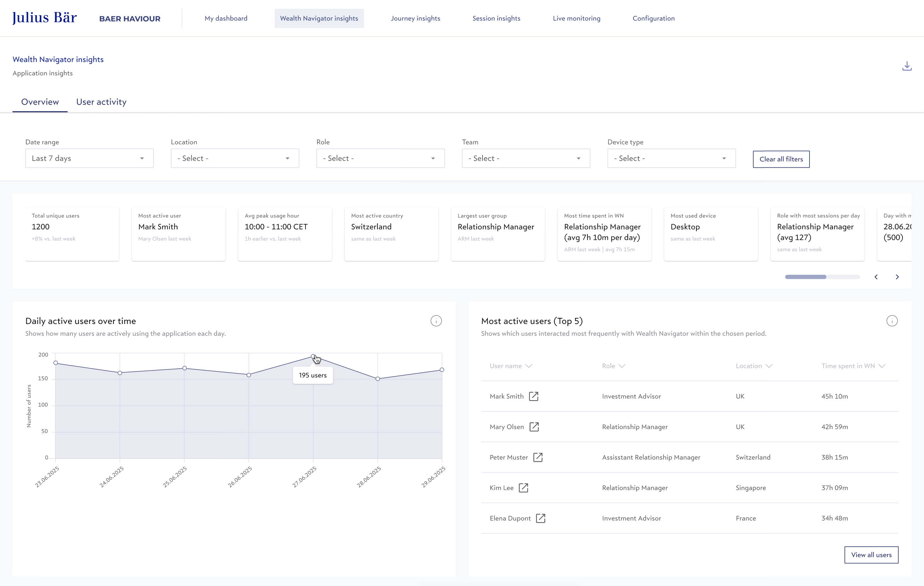The height and width of the screenshot is (586, 924).
Task: Switch to the User activity tab
Action: tap(101, 102)
